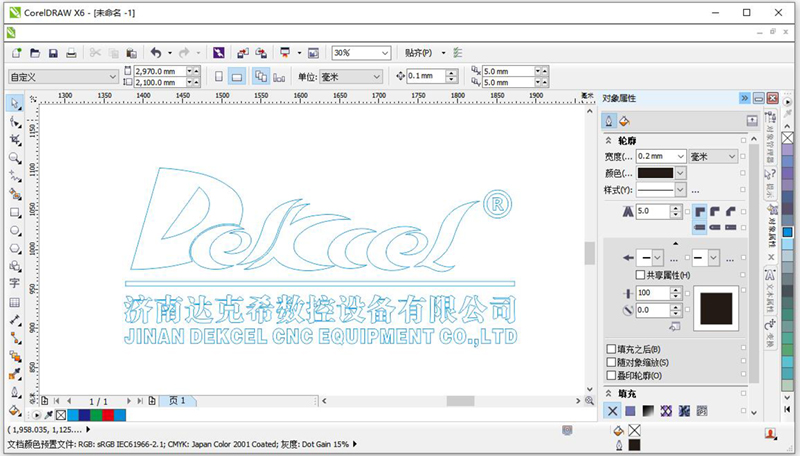The image size is (800, 456).
Task: Select the Pick tool in toolbox
Action: 15,103
